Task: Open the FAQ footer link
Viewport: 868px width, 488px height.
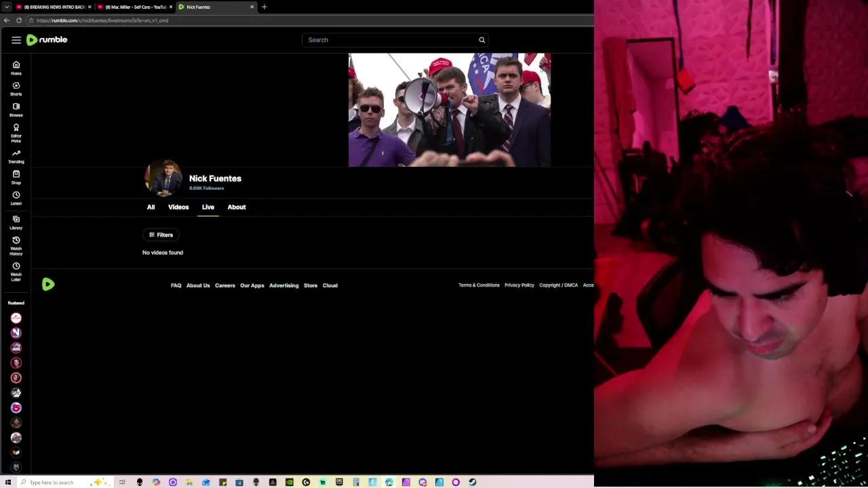Action: pos(176,285)
